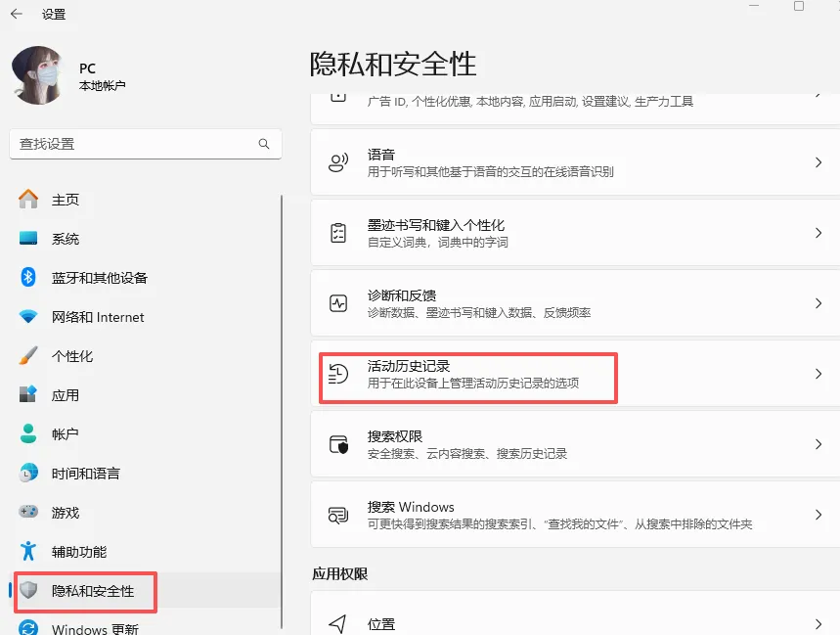Click the 活动历史记录 history icon
The width and height of the screenshot is (840, 635).
coord(338,374)
